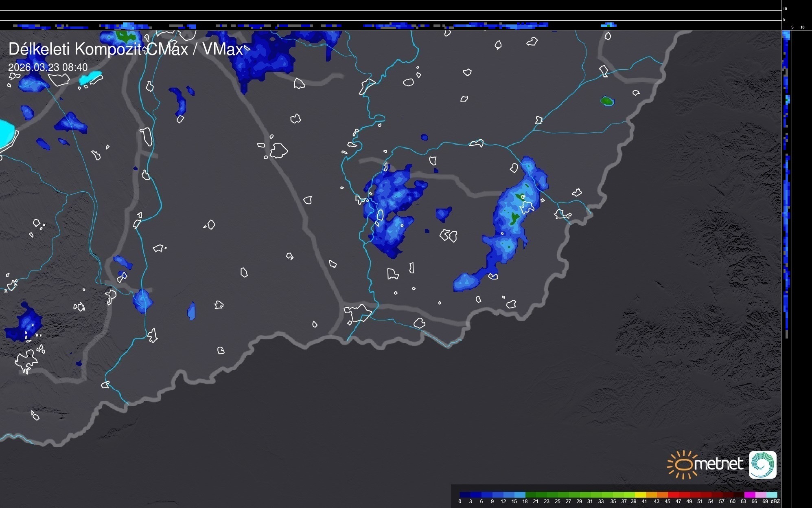Pick the orange 43 dBZ legend swatch

[x=662, y=495]
